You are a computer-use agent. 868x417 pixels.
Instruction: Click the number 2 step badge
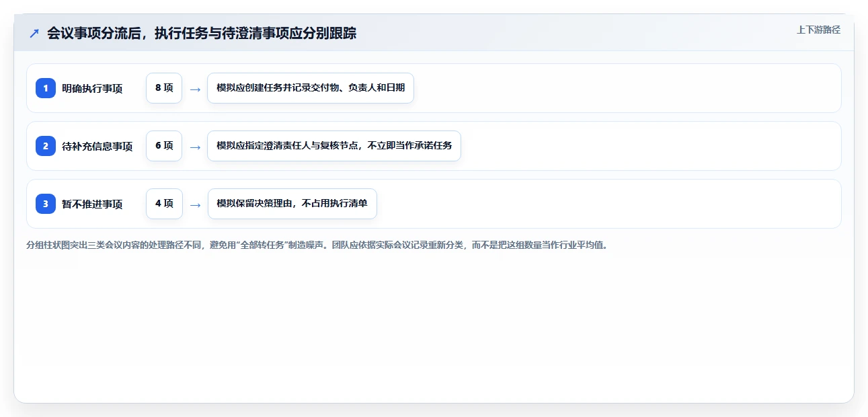46,146
